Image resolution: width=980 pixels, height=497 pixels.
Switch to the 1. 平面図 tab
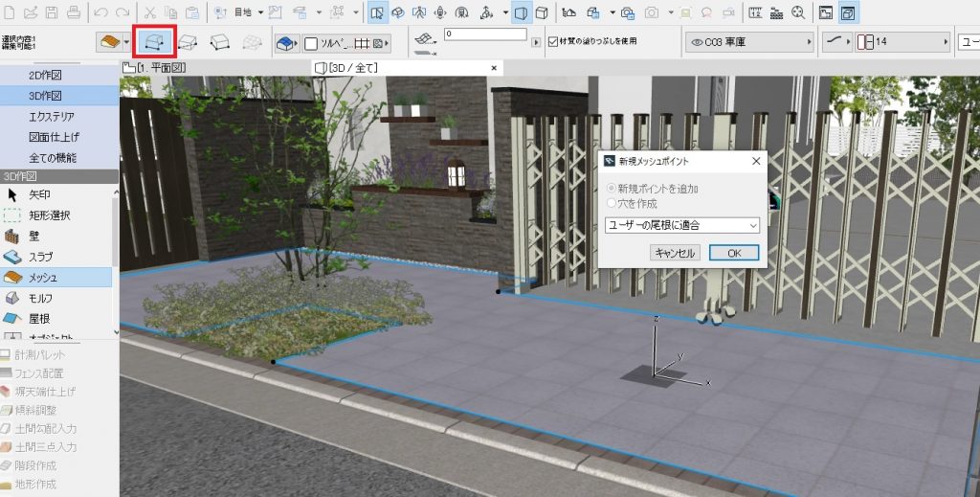pos(154,68)
